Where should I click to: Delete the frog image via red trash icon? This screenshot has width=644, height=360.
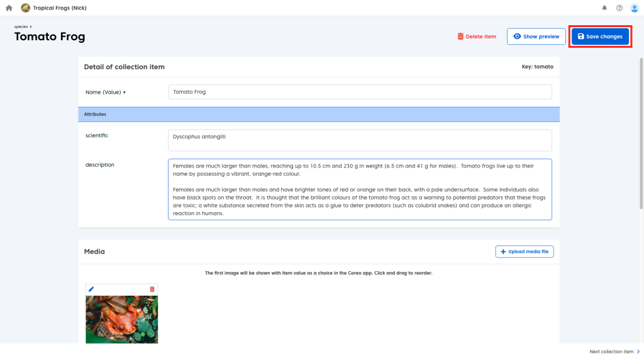pos(152,289)
